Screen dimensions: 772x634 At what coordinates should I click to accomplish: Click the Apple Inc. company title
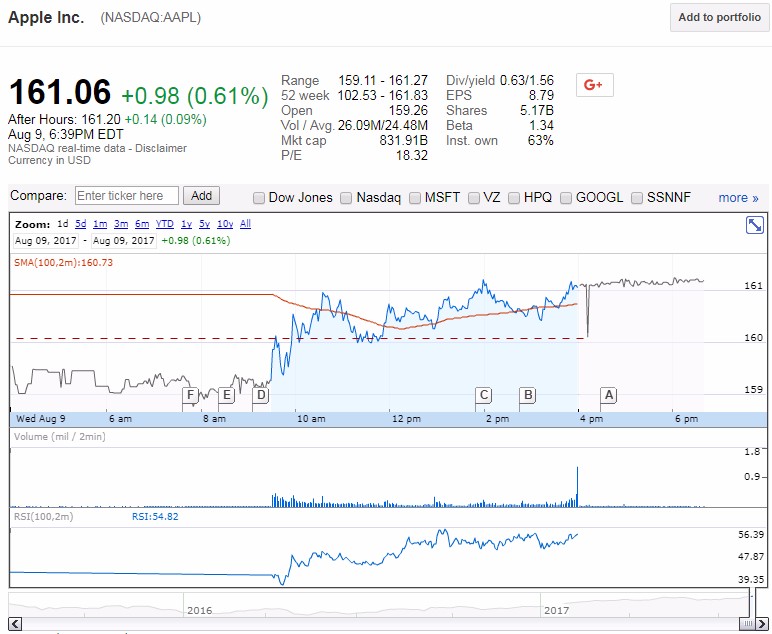(x=46, y=18)
